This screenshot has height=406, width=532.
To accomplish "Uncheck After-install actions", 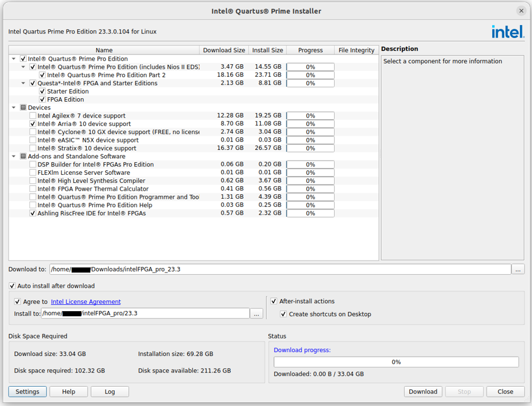I will pyautogui.click(x=274, y=301).
